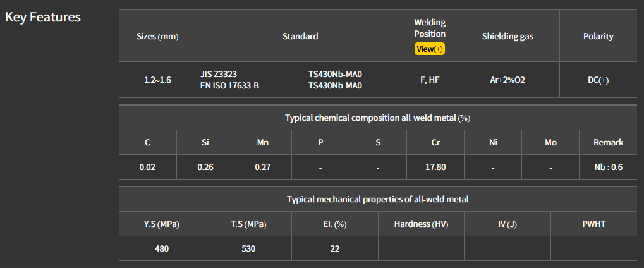Click the EN ISO 17633-B standard text
Image resolution: width=644 pixels, height=268 pixels.
229,85
